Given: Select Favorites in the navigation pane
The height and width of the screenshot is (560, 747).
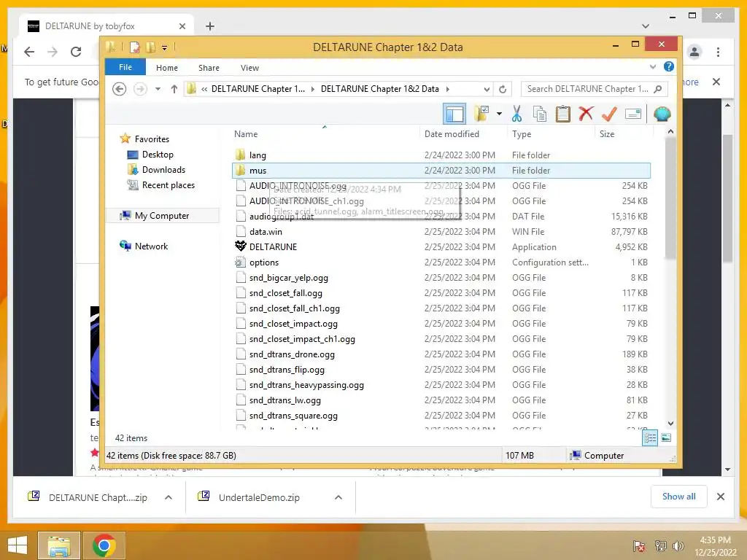Looking at the screenshot, I should [x=152, y=139].
